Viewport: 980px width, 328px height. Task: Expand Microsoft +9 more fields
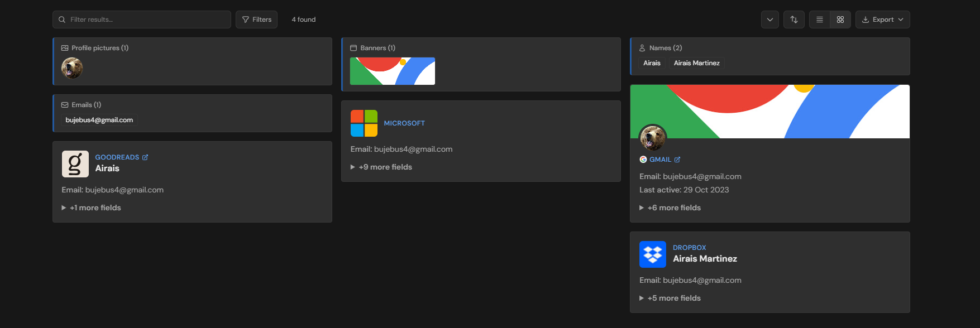pos(381,167)
